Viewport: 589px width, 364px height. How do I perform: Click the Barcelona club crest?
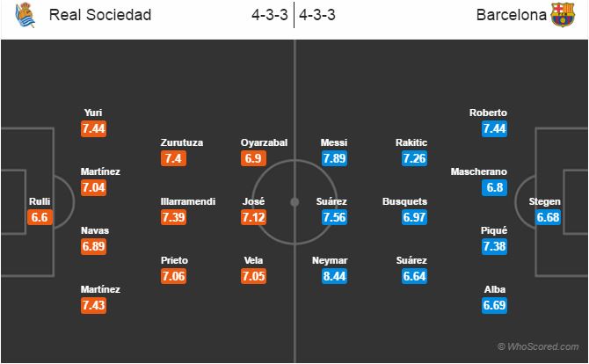[563, 15]
